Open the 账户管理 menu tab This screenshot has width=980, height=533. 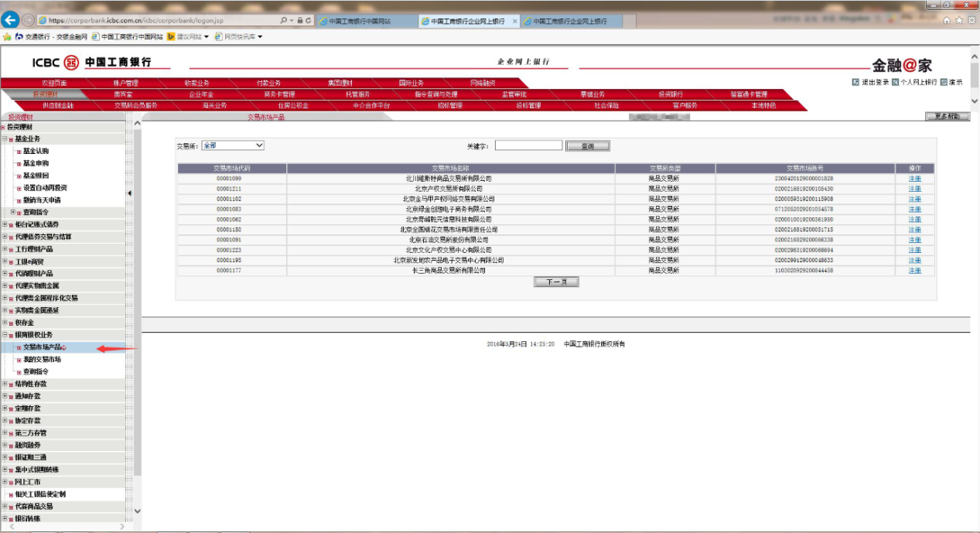125,83
